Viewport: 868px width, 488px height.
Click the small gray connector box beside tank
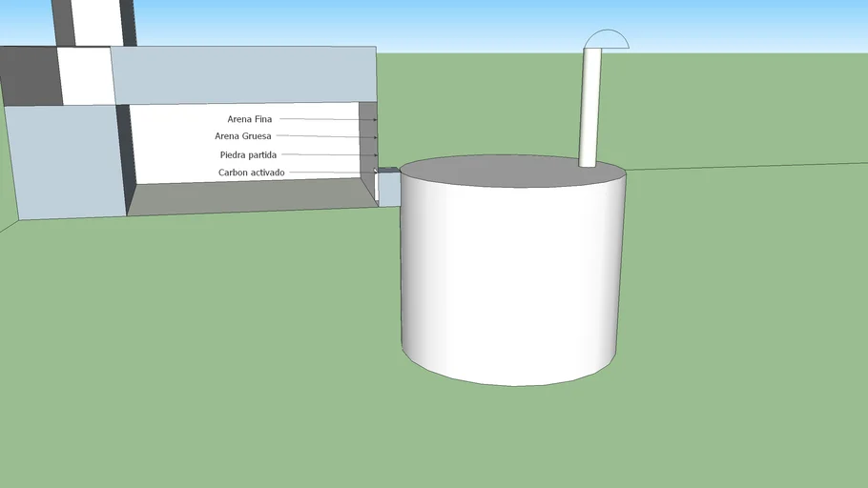pos(388,187)
